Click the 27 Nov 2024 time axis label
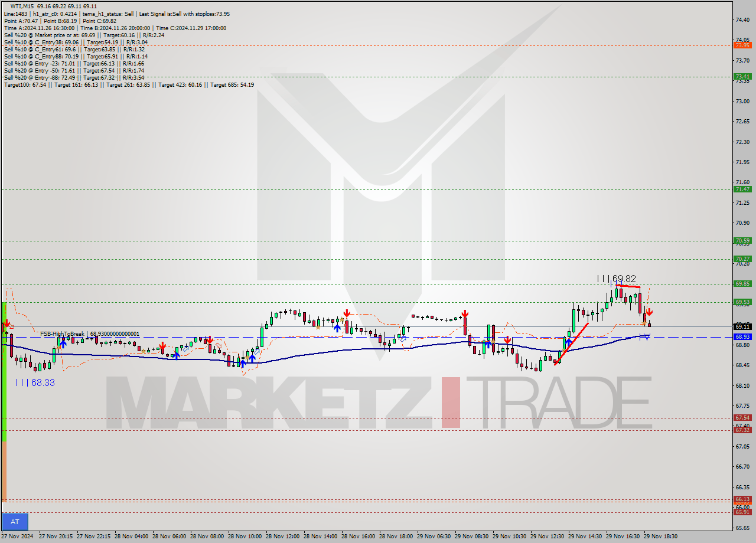 click(17, 537)
